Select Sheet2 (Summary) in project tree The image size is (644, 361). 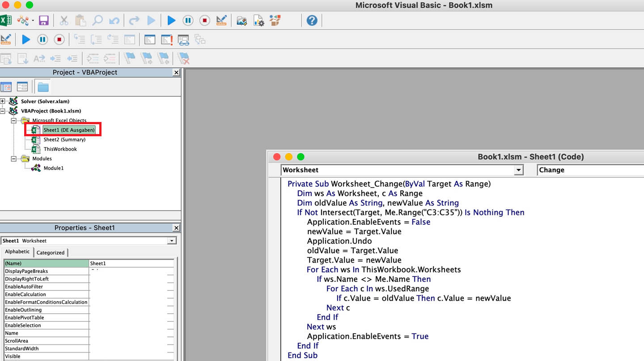tap(64, 139)
